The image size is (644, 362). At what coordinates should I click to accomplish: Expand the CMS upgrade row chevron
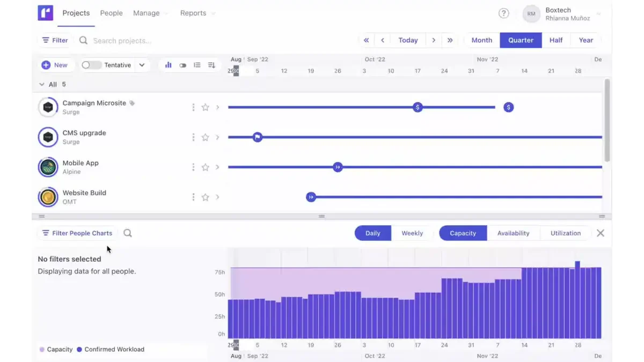tap(217, 137)
